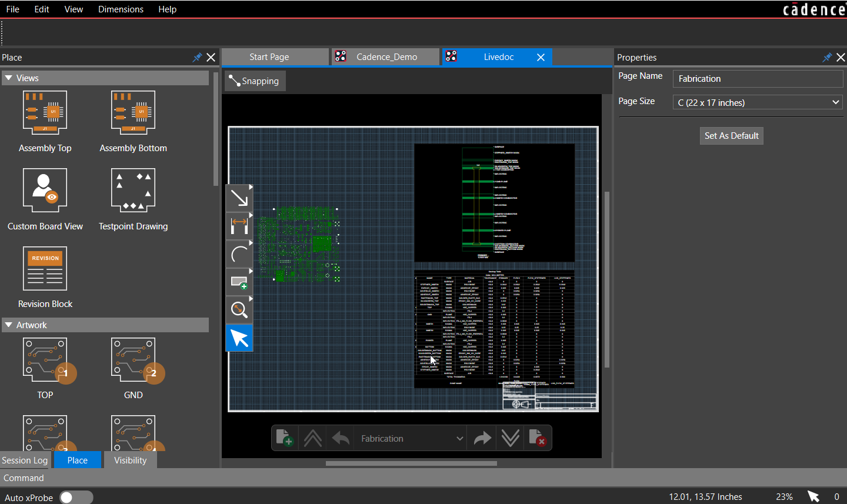The width and height of the screenshot is (847, 504).
Task: Pin the Place panel
Action: tap(197, 57)
